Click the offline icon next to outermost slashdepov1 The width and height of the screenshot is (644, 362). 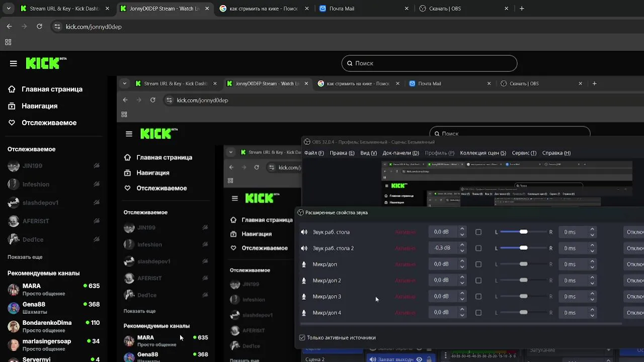coord(96,203)
